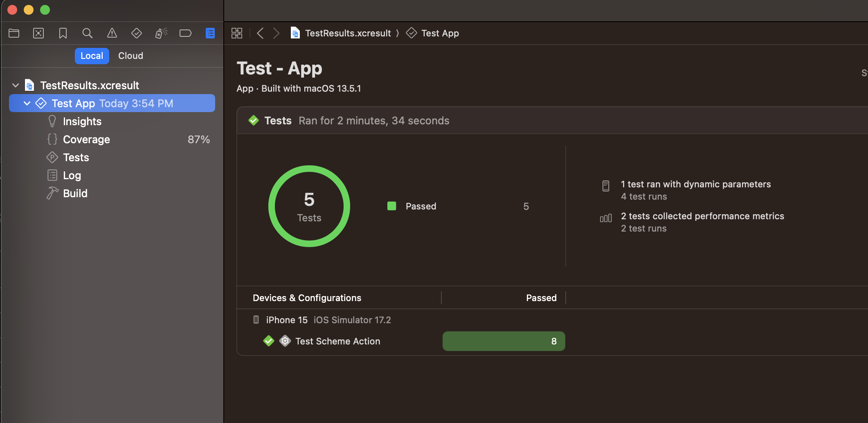Open the Debug navigator spray icon

161,33
